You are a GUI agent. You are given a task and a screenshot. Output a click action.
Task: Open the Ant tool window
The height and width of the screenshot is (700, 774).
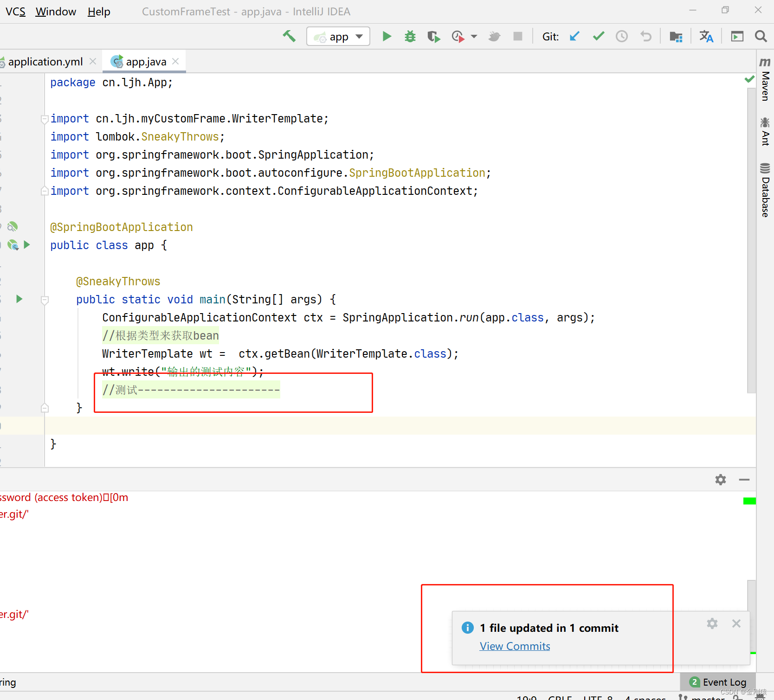(x=765, y=132)
